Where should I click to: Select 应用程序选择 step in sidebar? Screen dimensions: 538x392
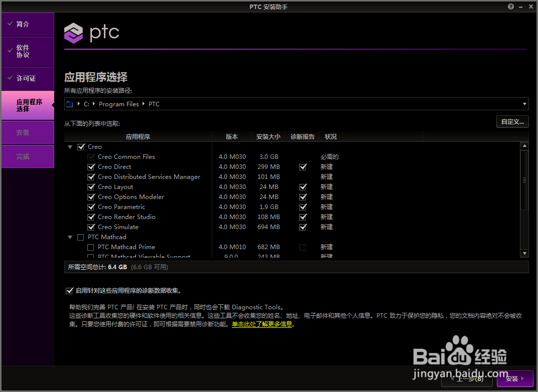(28, 105)
